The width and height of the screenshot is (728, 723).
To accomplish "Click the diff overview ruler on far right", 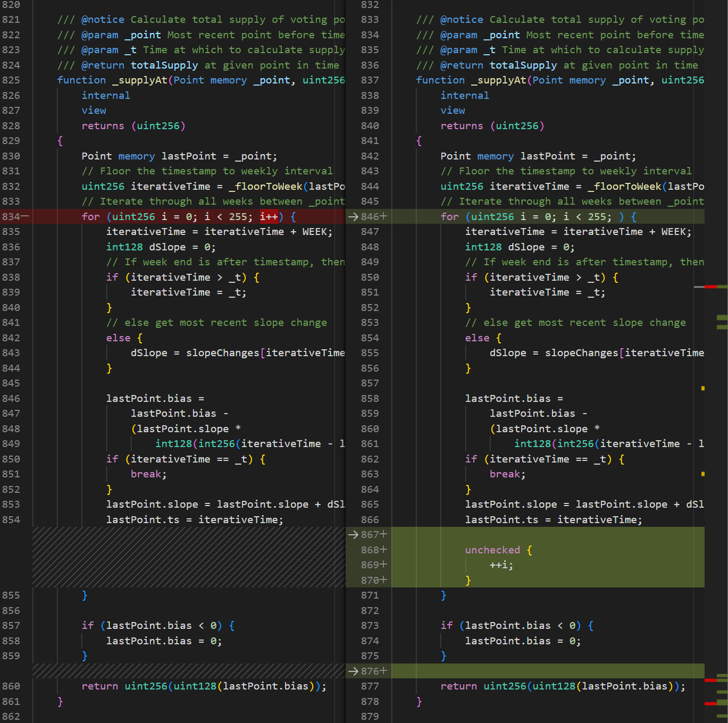I will (x=716, y=361).
